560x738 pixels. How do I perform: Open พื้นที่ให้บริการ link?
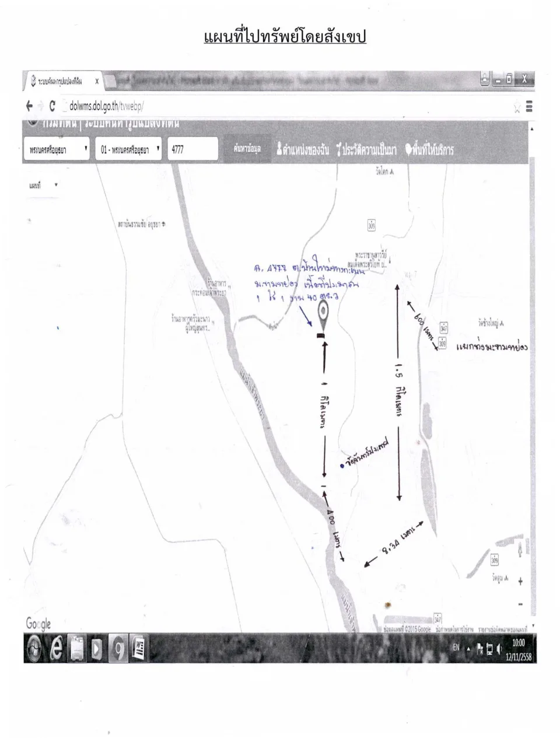(x=429, y=150)
